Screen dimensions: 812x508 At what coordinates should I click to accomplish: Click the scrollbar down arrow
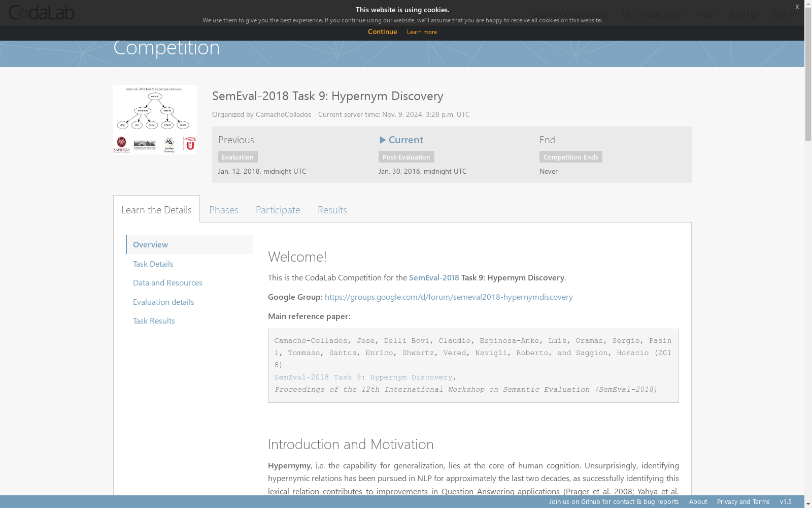[808, 504]
